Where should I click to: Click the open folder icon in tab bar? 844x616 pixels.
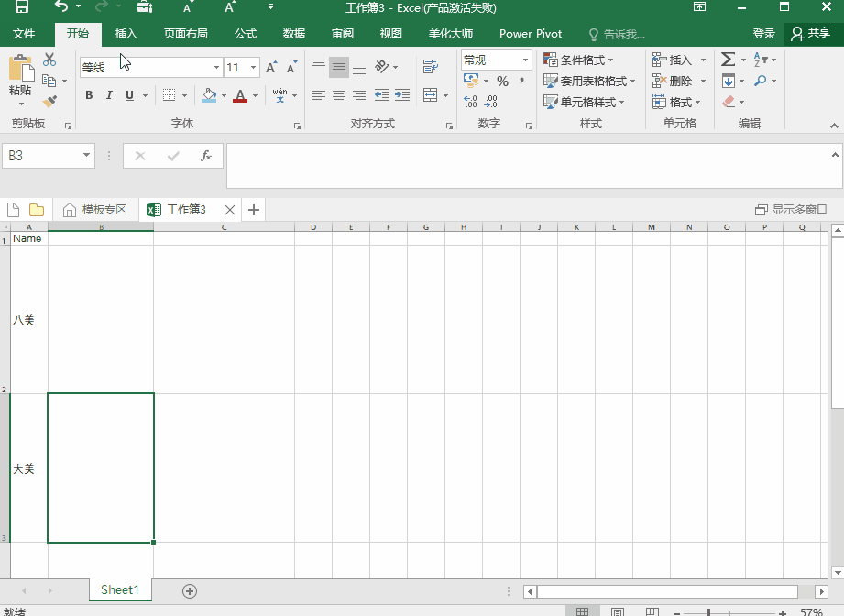pyautogui.click(x=37, y=210)
